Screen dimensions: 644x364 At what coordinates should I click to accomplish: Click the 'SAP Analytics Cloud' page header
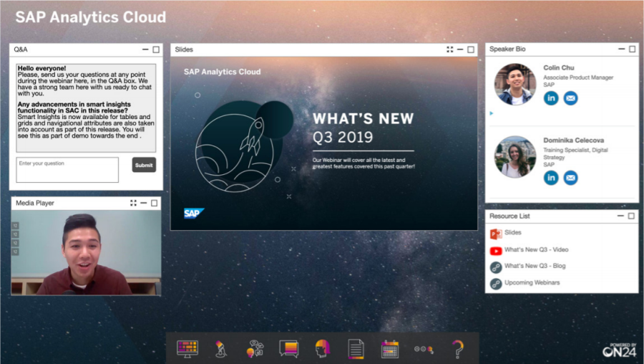click(91, 17)
